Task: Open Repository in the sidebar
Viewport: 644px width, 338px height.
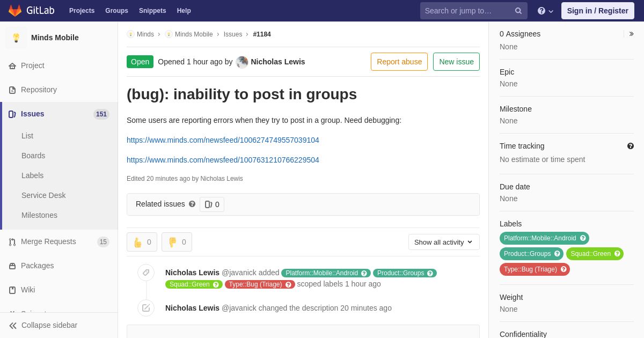Action: (x=39, y=90)
